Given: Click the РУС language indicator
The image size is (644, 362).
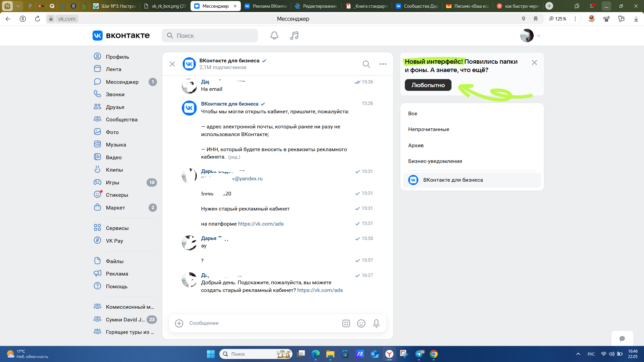Looking at the screenshot, I should pyautogui.click(x=591, y=354).
